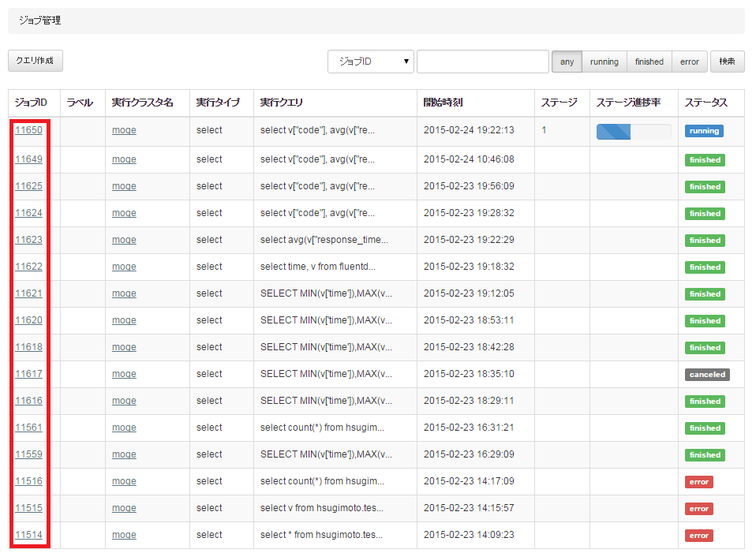Select the finished status filter
The height and width of the screenshot is (553, 756).
tap(649, 62)
